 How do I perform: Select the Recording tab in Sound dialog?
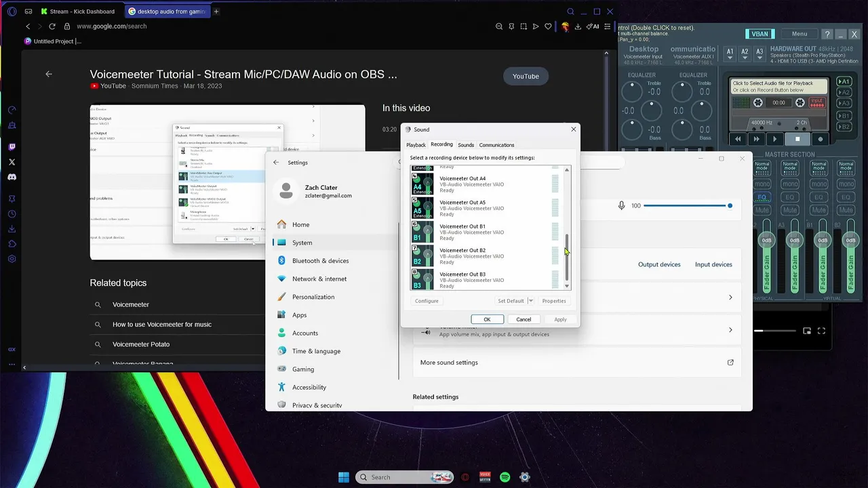tap(441, 144)
